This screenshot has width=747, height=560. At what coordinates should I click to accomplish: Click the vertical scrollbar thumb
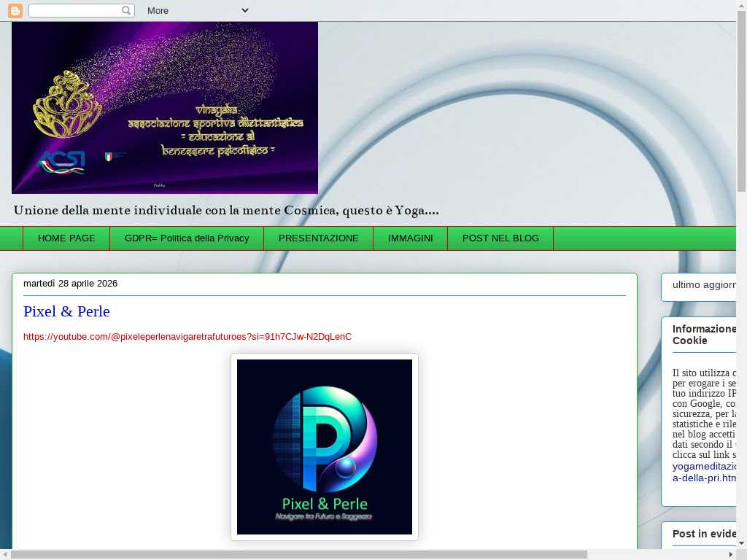(741, 101)
